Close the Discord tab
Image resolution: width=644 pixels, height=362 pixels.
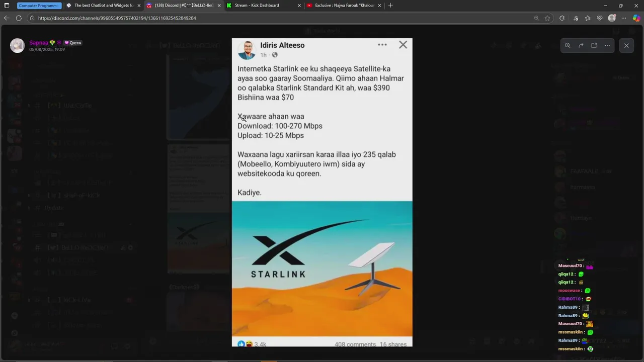219,6
